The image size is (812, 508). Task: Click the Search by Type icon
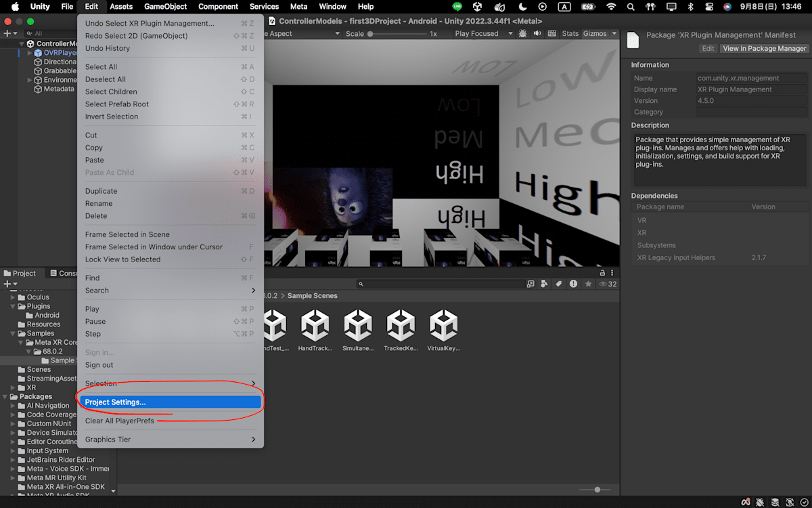545,284
